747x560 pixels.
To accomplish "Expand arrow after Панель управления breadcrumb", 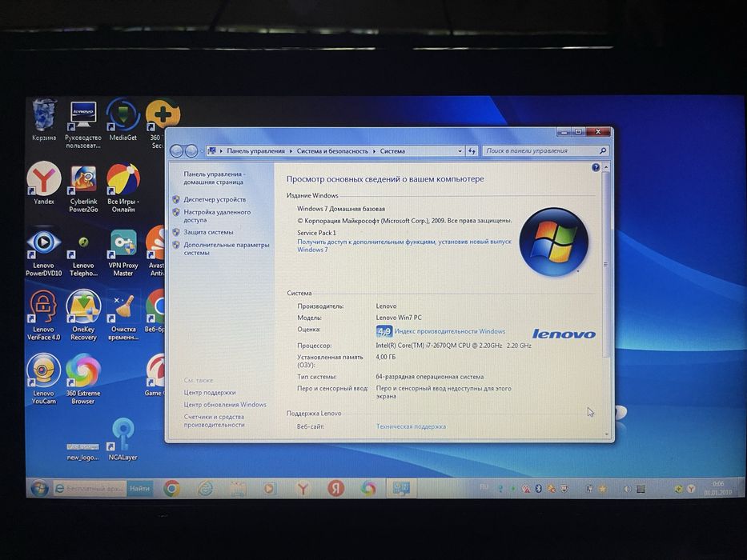I will 291,151.
